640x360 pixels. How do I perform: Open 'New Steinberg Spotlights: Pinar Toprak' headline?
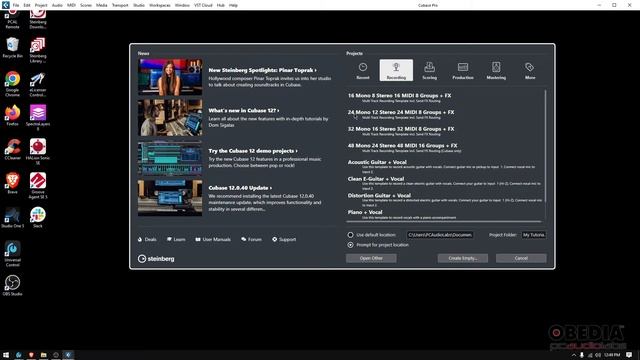pyautogui.click(x=262, y=70)
